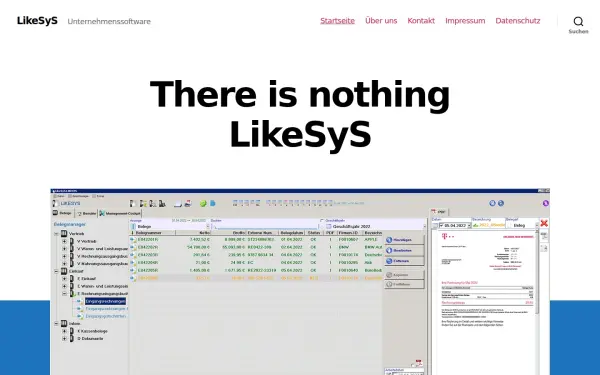Click the purple round icon in toolbar
This screenshot has height=375, width=600.
click(546, 203)
